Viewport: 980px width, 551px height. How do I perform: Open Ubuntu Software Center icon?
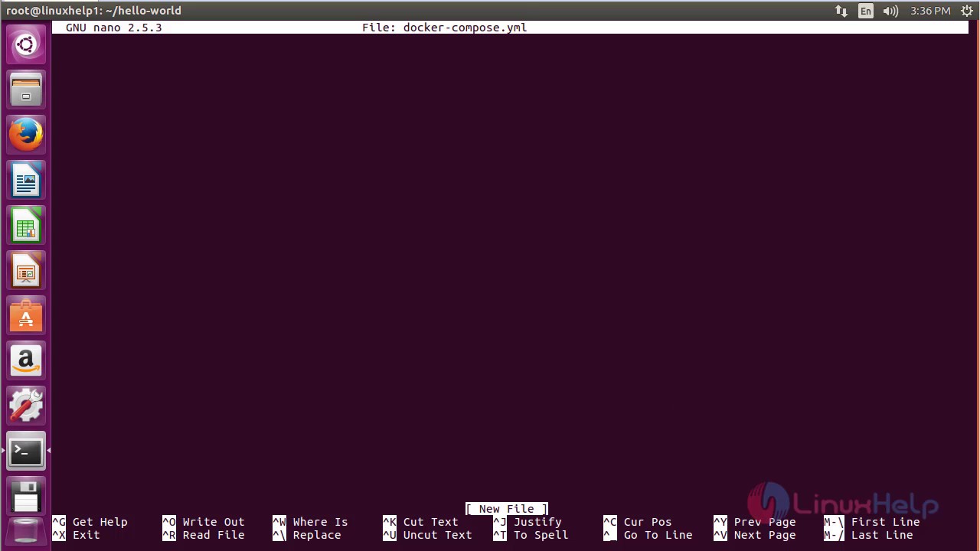[x=26, y=316]
